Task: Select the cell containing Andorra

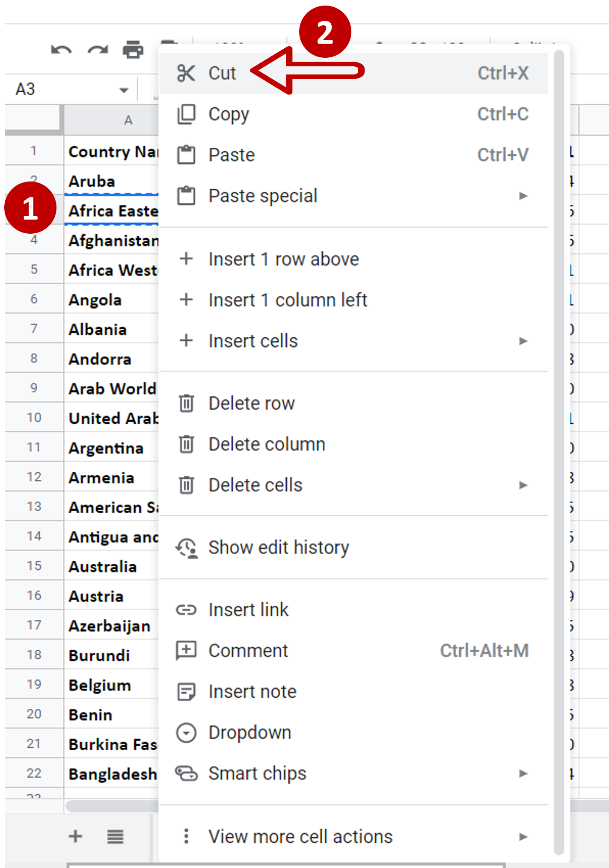Action: [112, 358]
